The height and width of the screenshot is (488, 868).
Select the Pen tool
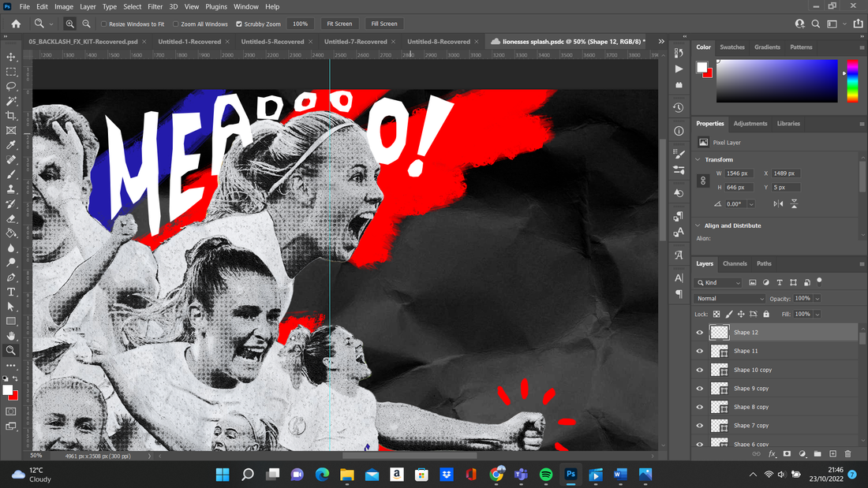11,278
